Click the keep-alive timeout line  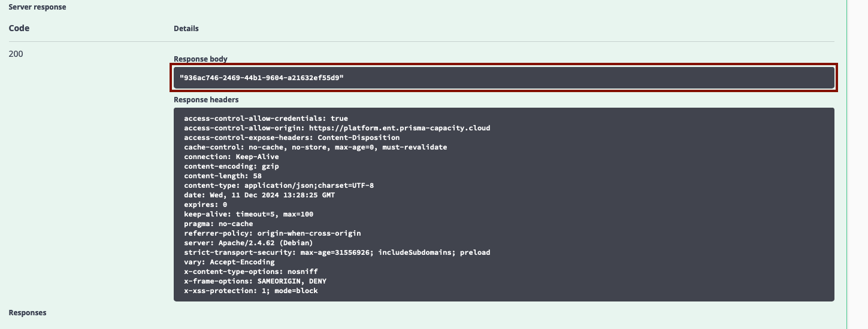point(249,214)
